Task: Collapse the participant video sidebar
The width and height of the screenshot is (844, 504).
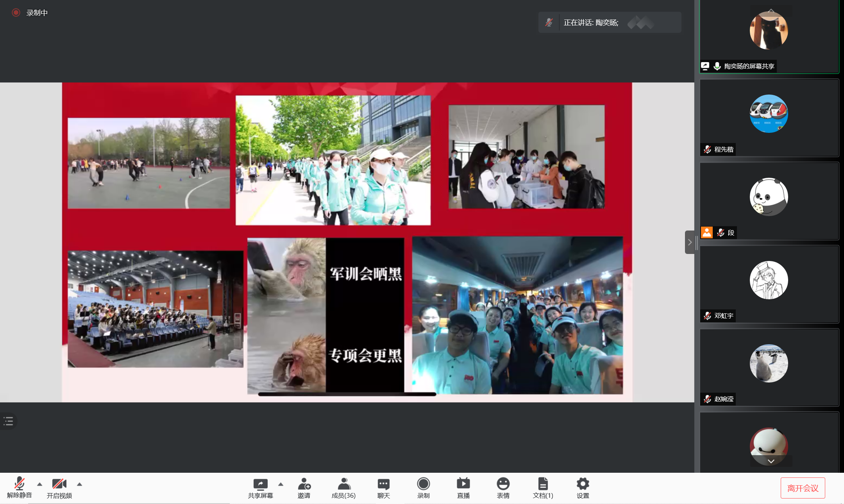Action: (690, 242)
